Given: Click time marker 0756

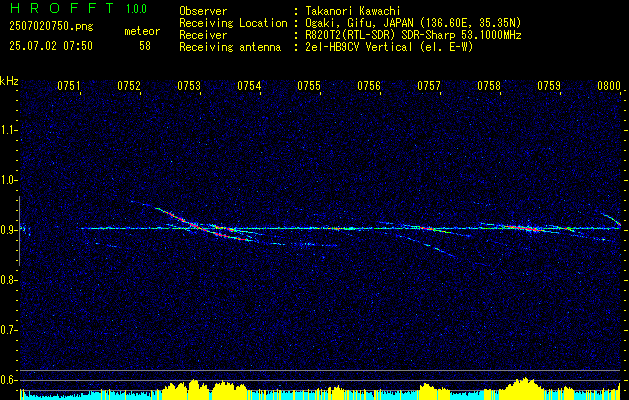Looking at the screenshot, I should coord(369,86).
